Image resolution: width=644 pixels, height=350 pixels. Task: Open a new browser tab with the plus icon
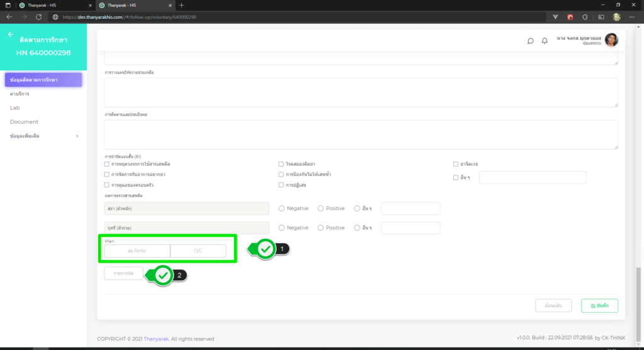click(182, 5)
